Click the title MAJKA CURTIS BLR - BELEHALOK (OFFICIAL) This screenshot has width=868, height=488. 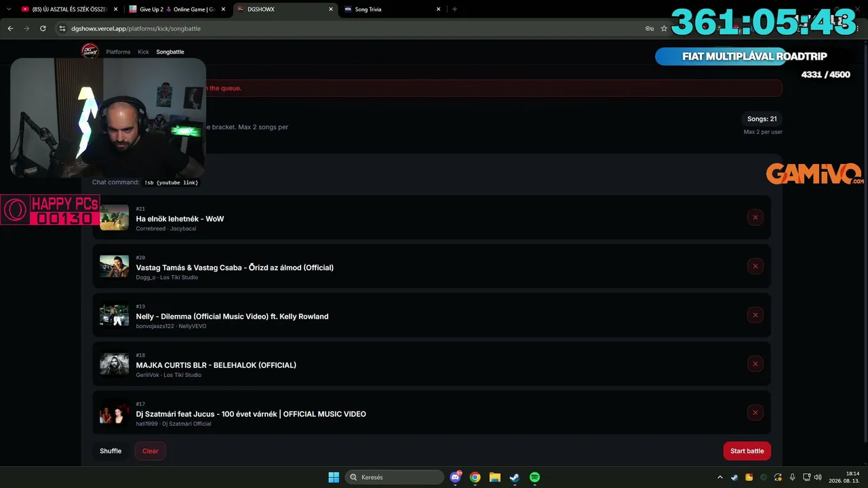click(x=216, y=365)
